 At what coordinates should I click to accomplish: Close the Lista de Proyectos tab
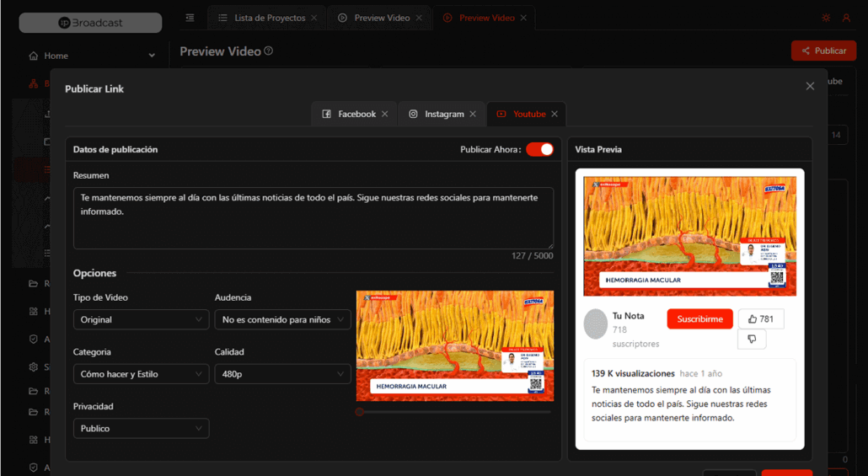coord(314,18)
